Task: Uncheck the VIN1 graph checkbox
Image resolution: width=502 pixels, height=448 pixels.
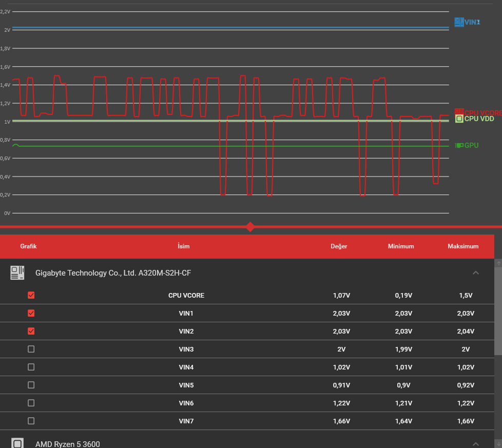Action: point(31,313)
